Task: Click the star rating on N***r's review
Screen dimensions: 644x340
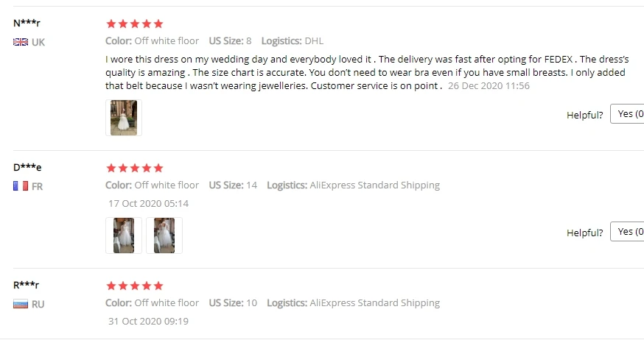Action: point(135,24)
